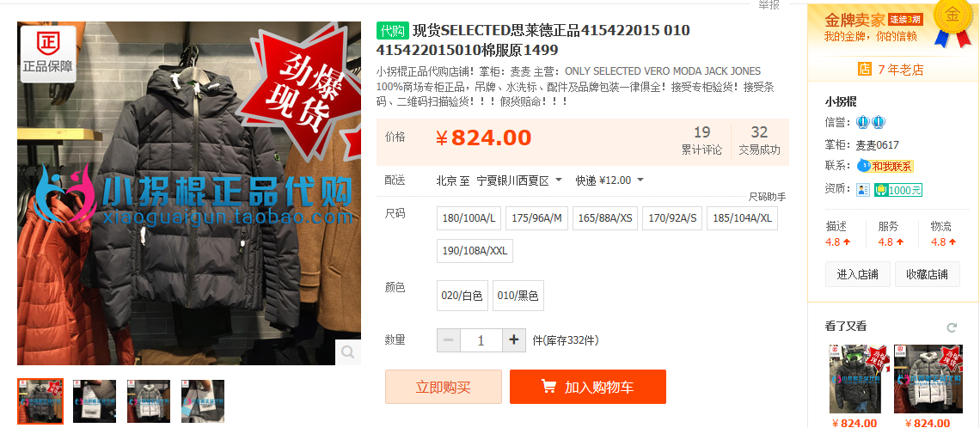Click the 加入购物车 button
The width and height of the screenshot is (980, 428).
click(x=587, y=387)
